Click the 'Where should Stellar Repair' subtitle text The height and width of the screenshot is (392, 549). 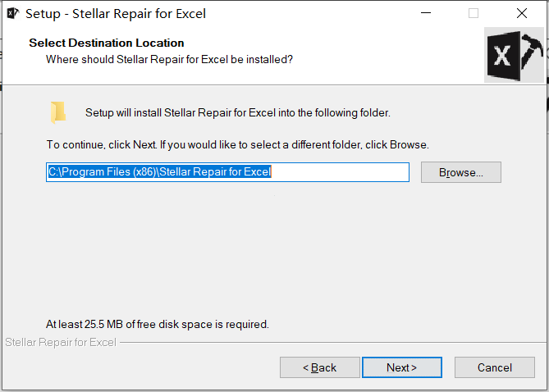[169, 60]
